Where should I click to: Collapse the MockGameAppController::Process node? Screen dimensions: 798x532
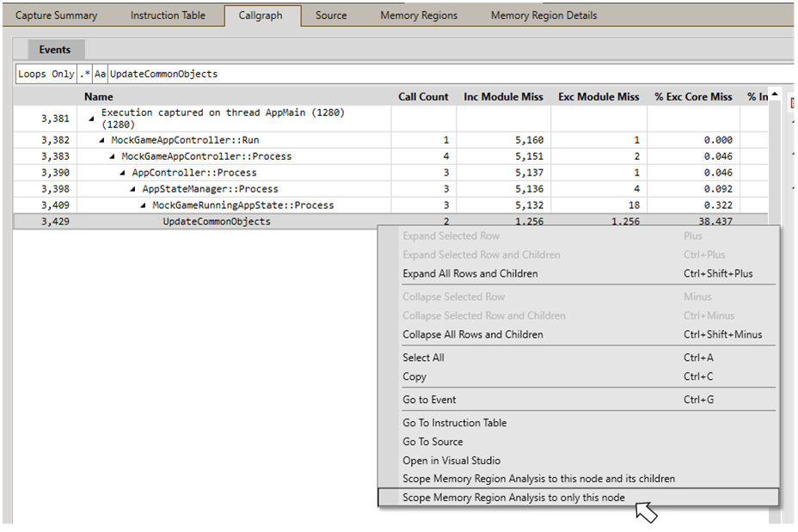click(x=112, y=156)
